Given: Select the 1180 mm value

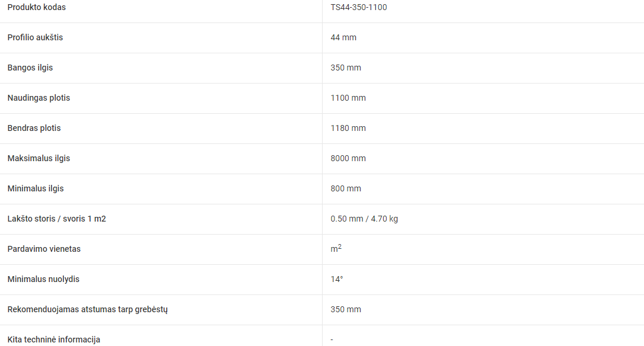Looking at the screenshot, I should coord(348,128).
